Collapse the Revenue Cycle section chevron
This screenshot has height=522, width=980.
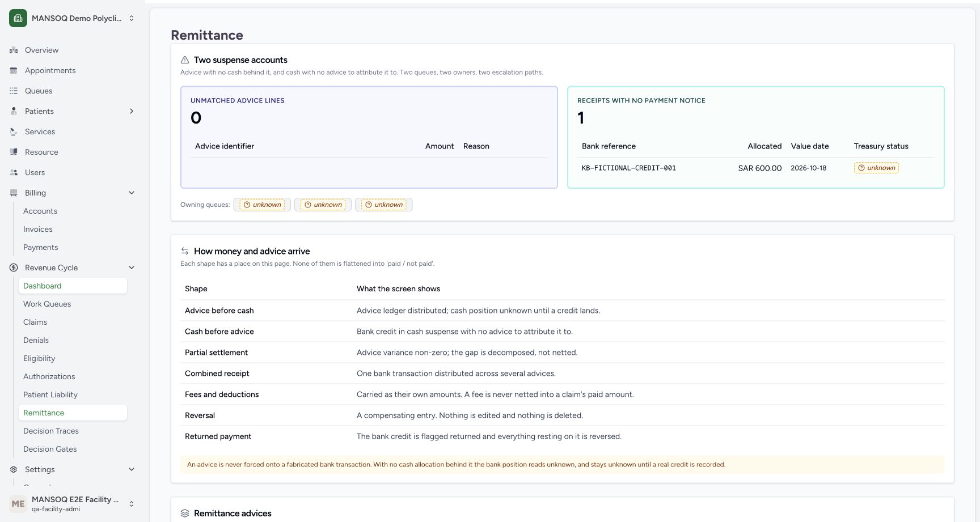click(132, 268)
